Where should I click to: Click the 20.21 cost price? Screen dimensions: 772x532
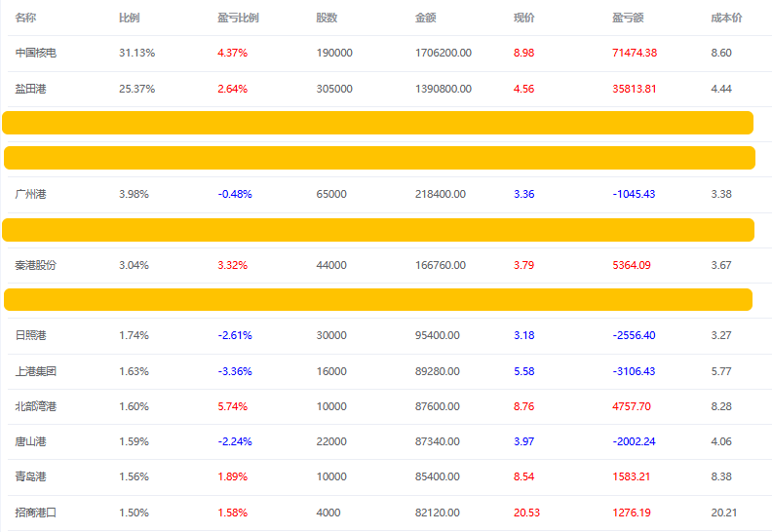723,513
